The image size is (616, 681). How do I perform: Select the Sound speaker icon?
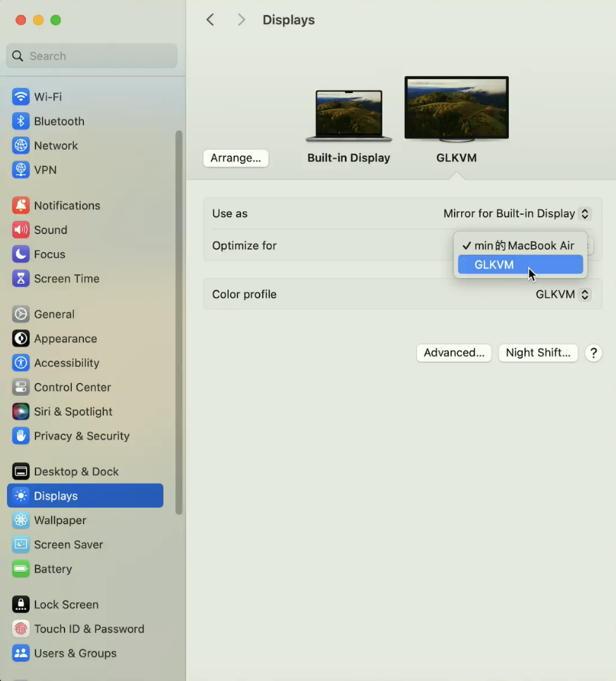point(20,230)
